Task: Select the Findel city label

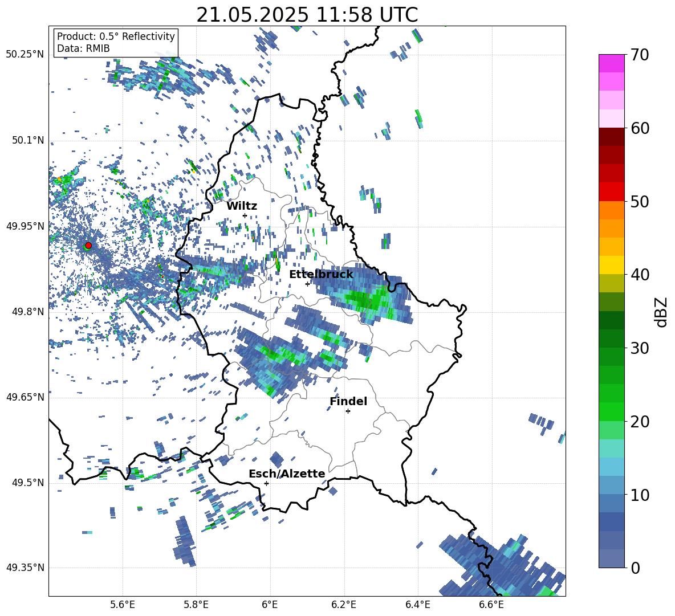Action: click(348, 401)
